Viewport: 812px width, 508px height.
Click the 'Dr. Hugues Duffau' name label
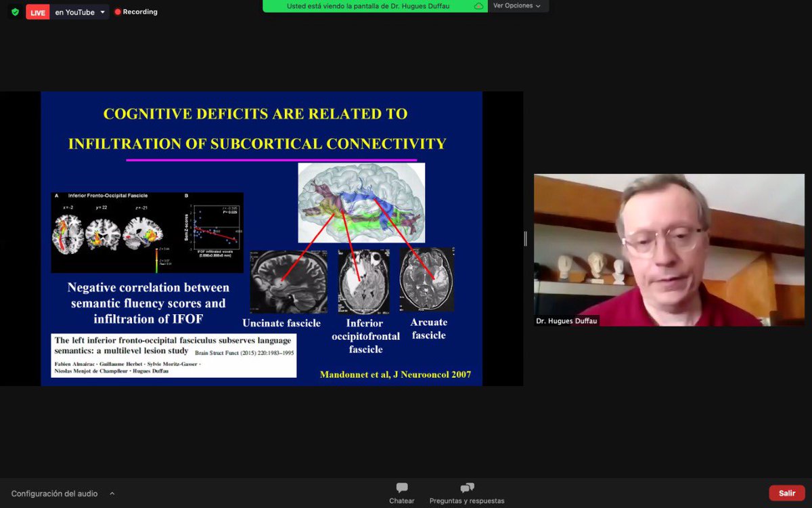point(567,321)
